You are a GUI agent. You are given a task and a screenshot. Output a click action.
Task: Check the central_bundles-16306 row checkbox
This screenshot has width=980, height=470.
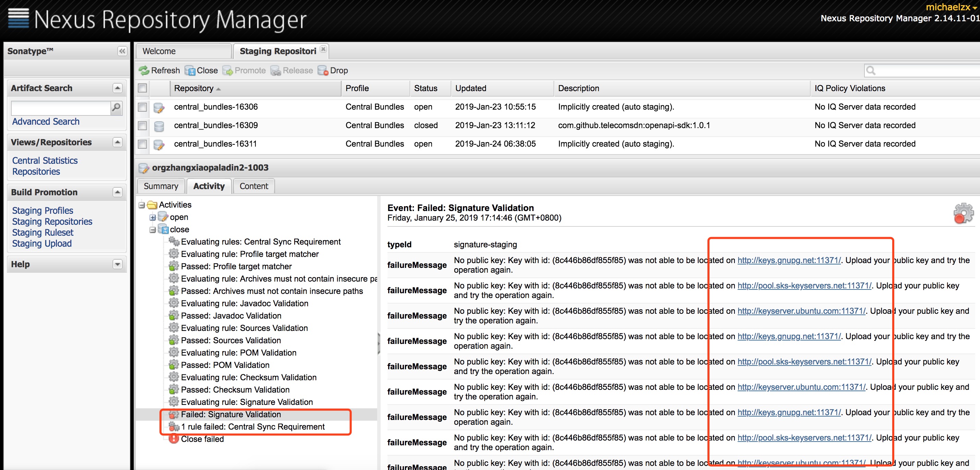[142, 107]
